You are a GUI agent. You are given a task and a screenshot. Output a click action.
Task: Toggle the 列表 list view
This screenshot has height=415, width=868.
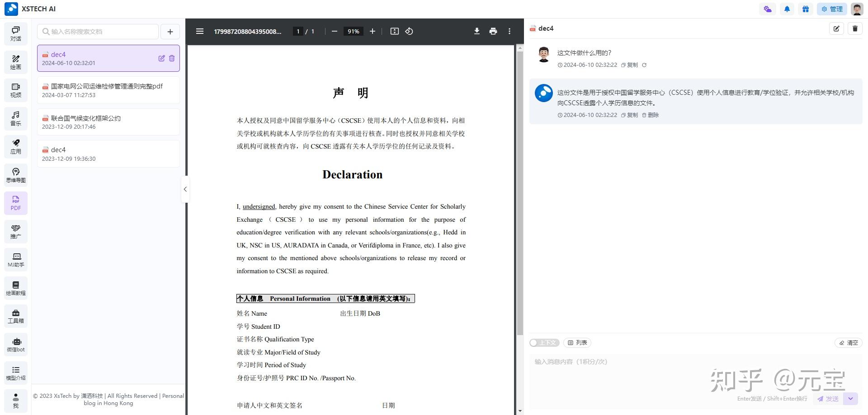click(x=577, y=343)
